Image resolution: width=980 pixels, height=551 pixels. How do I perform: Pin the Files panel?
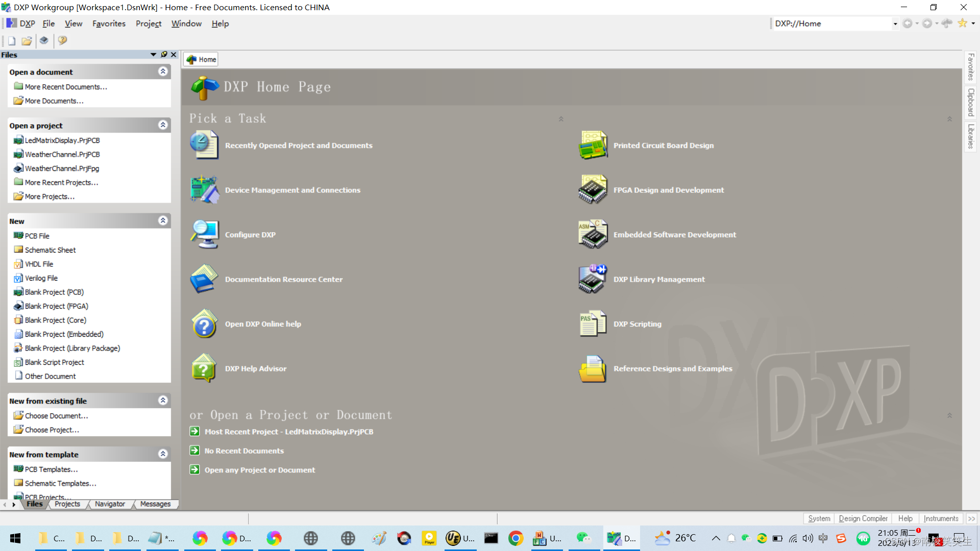(x=164, y=55)
